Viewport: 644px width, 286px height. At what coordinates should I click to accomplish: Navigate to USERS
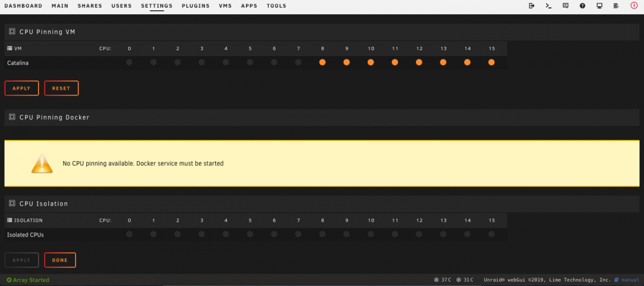click(x=122, y=6)
